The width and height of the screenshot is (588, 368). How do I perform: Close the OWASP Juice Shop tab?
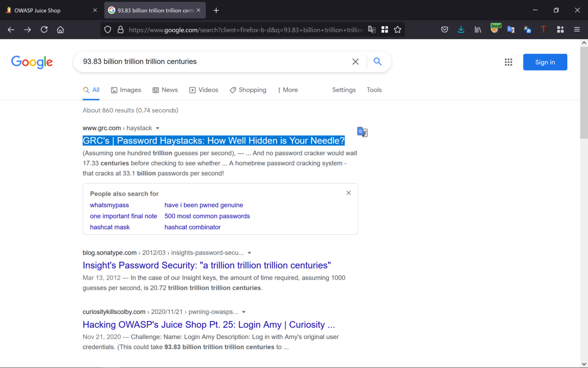click(x=95, y=10)
